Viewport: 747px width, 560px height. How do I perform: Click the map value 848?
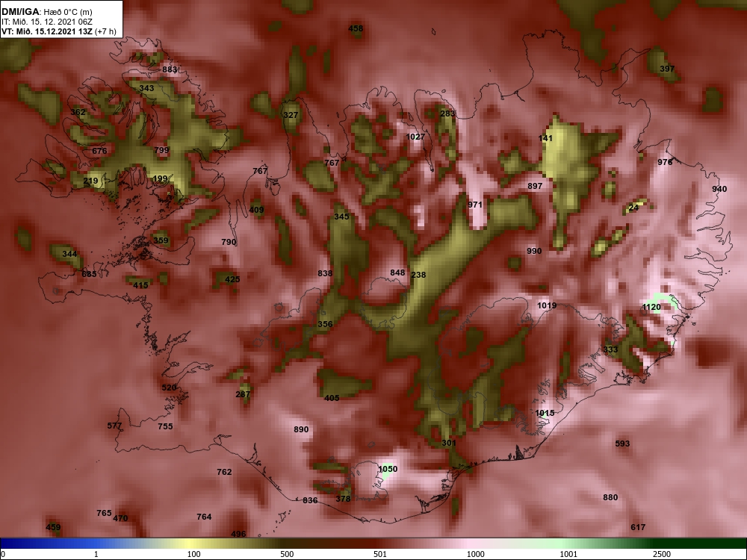point(397,273)
